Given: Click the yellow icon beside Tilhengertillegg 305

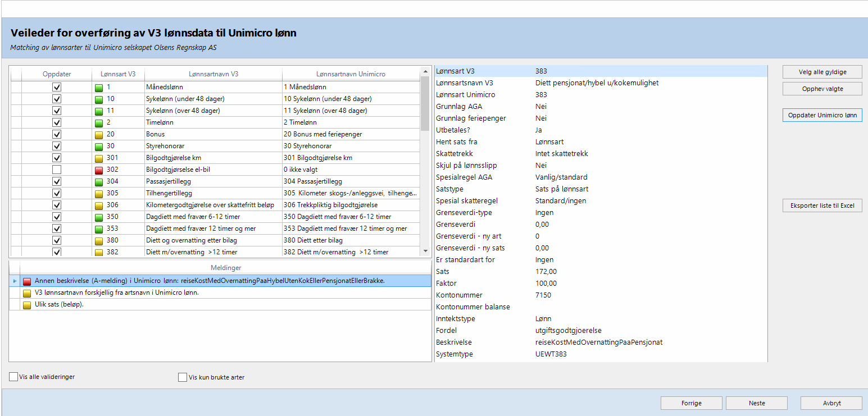Looking at the screenshot, I should click(x=99, y=193).
